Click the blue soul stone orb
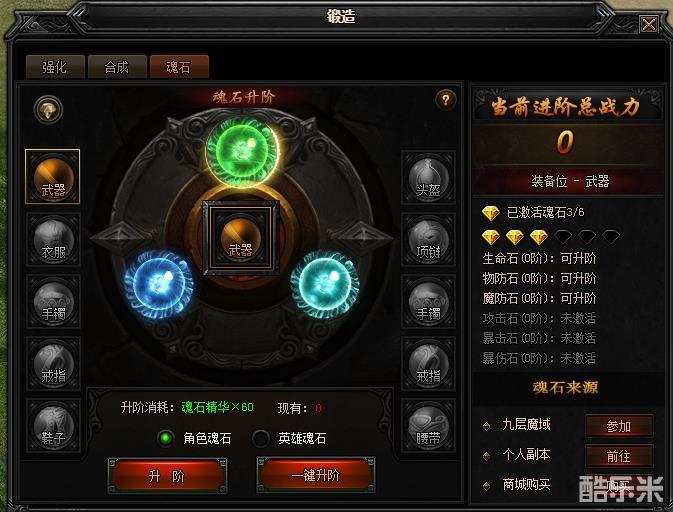 159,284
